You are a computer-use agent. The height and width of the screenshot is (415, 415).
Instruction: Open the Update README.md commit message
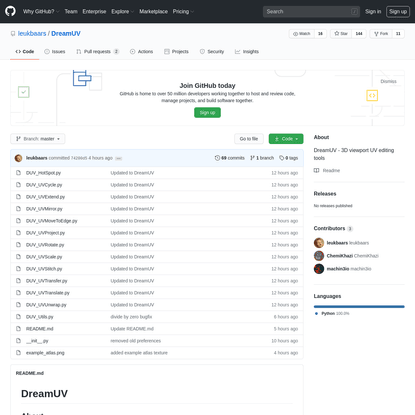click(132, 329)
